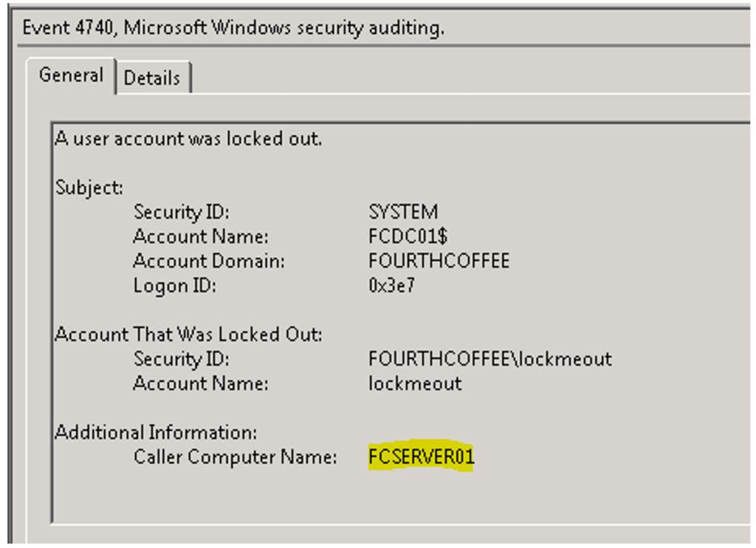Click the FCDC01$ account name value

pyautogui.click(x=408, y=236)
